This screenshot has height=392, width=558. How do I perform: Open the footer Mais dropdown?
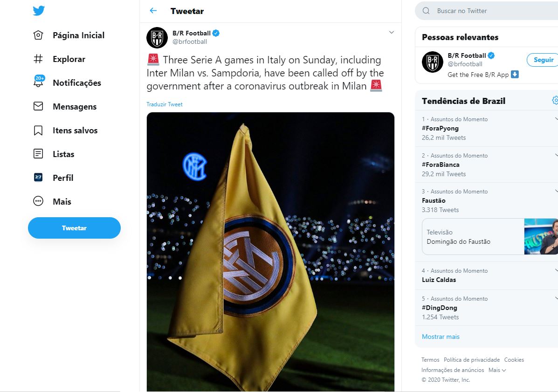click(x=497, y=370)
